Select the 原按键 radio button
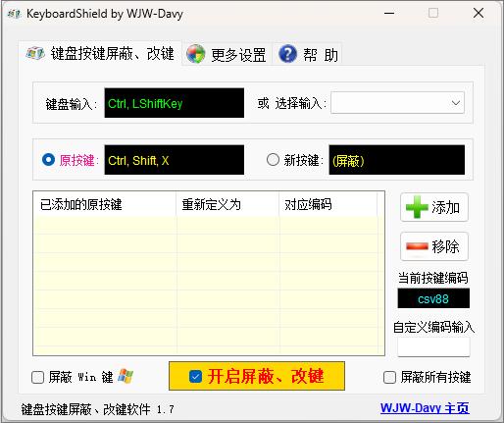 coord(48,160)
